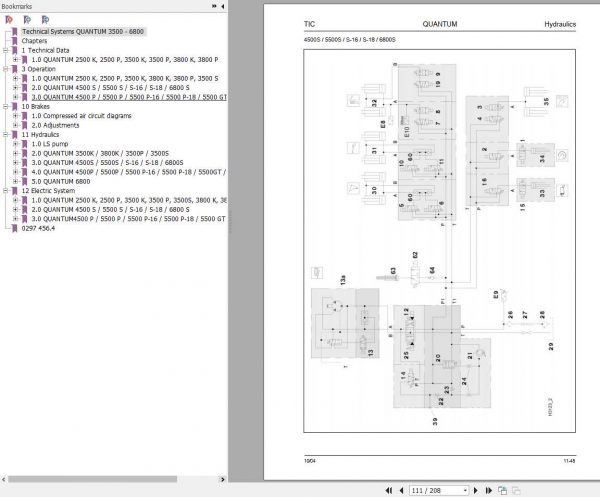The image size is (600, 497).
Task: Click the TIC header text on the page
Action: 309,24
